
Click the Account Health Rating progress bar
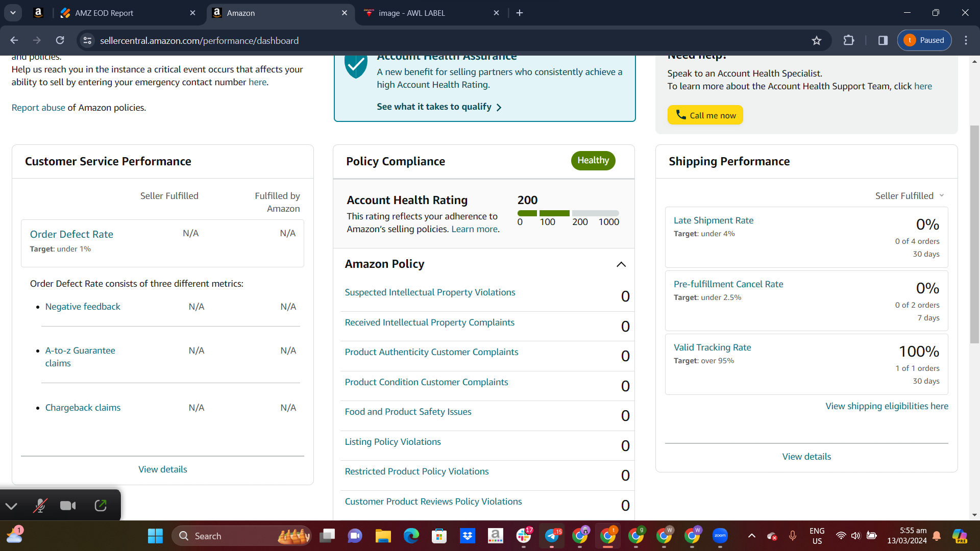(568, 213)
